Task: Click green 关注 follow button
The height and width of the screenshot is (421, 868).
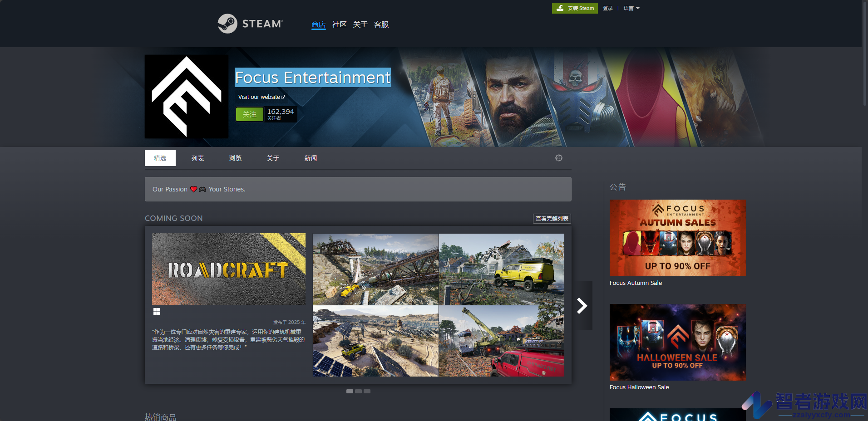Action: click(249, 114)
